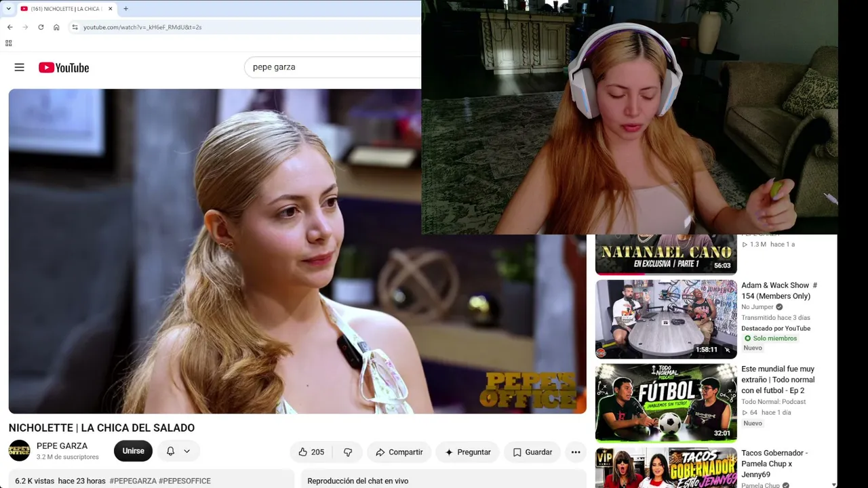Click the Preguntar button
Image resolution: width=868 pixels, height=488 pixels.
pos(467,452)
